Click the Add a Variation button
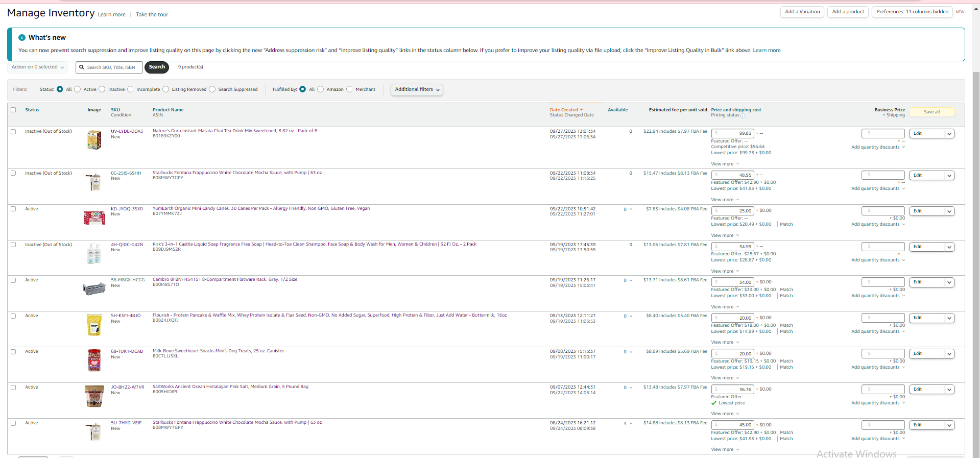Screen dimensions: 980x458 (802, 12)
